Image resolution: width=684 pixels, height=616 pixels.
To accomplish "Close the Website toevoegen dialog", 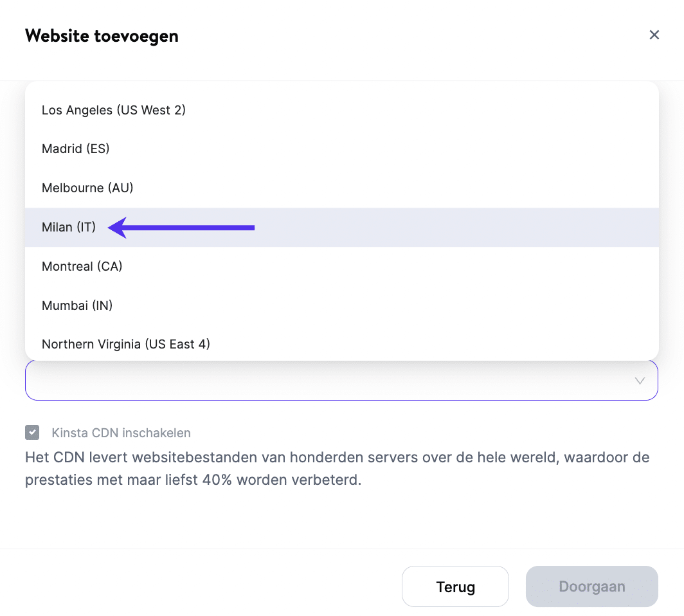I will [654, 35].
